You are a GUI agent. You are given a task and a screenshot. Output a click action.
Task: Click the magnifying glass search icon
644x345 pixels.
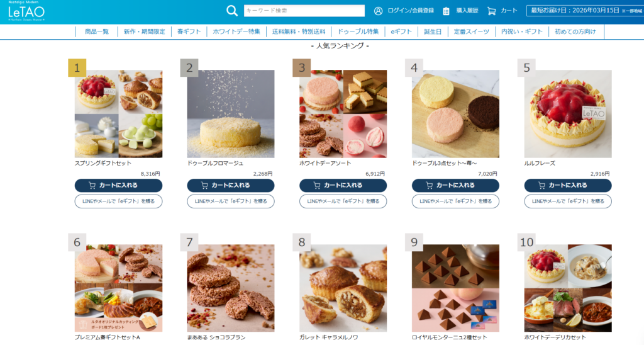tap(232, 11)
